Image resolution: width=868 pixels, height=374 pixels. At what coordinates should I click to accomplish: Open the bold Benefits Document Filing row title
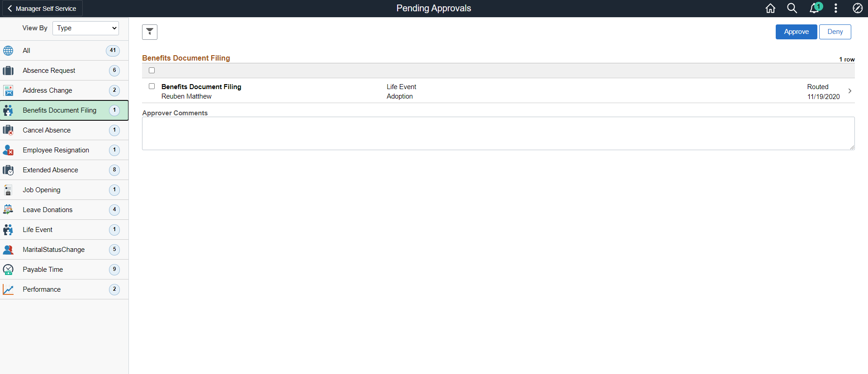pos(201,87)
